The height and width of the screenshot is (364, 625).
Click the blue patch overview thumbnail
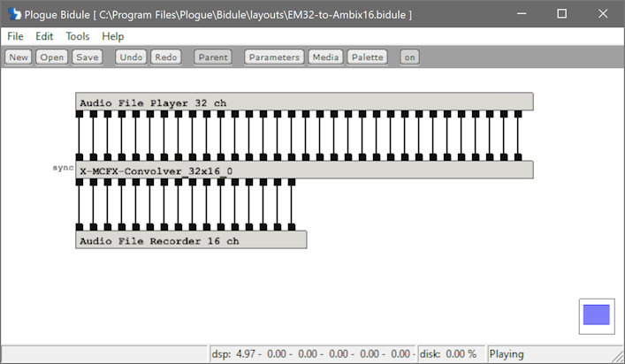pyautogui.click(x=597, y=315)
